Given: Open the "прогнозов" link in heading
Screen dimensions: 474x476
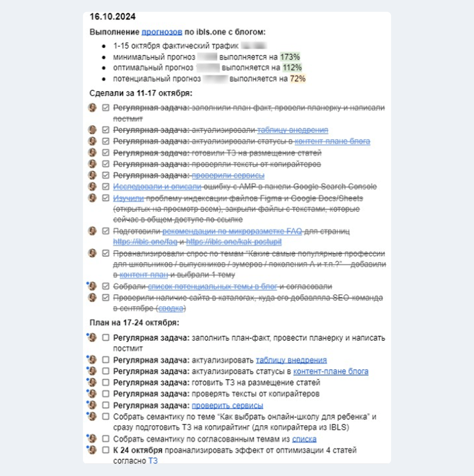Looking at the screenshot, I should pos(162,32).
